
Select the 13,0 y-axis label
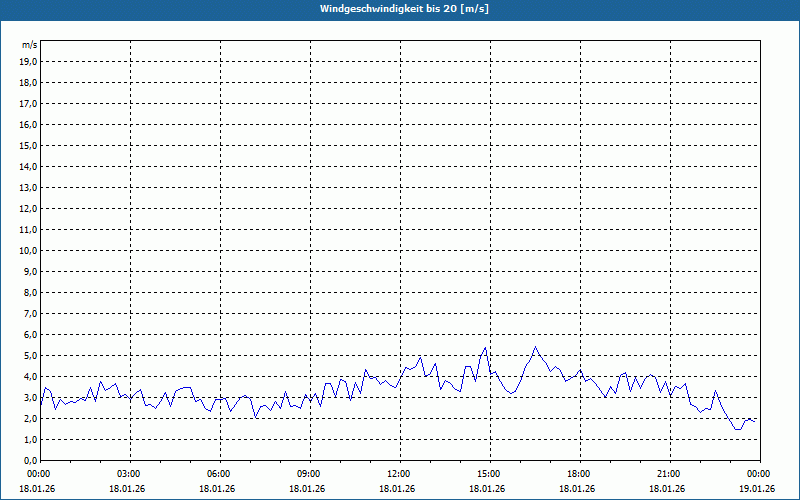tap(29, 187)
